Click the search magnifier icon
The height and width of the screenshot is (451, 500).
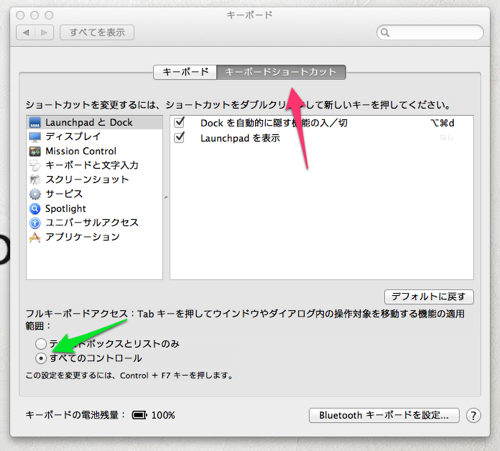[x=385, y=33]
